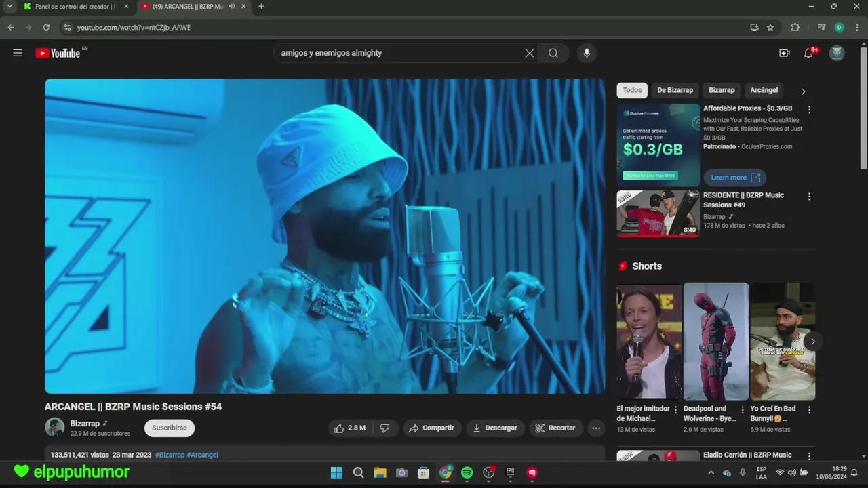Dislike the video with thumbs-down

pyautogui.click(x=384, y=428)
